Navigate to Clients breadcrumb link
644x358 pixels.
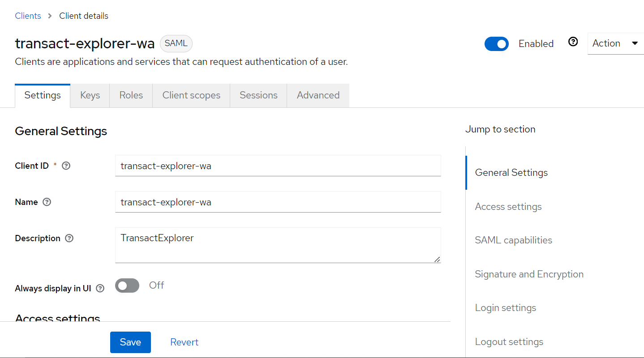pyautogui.click(x=28, y=16)
